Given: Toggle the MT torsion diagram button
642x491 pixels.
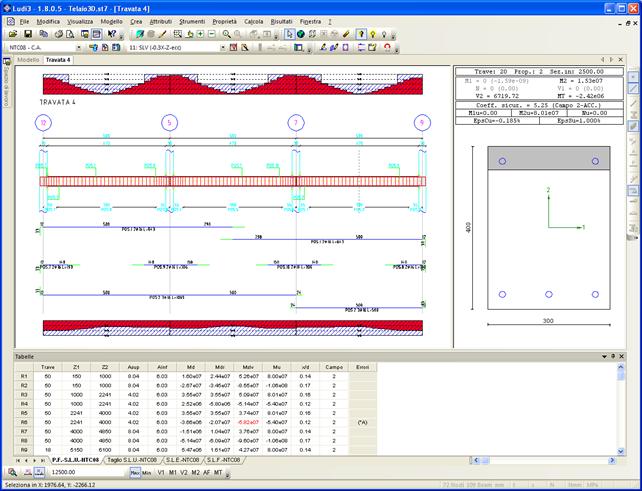Looking at the screenshot, I should click(x=218, y=472).
